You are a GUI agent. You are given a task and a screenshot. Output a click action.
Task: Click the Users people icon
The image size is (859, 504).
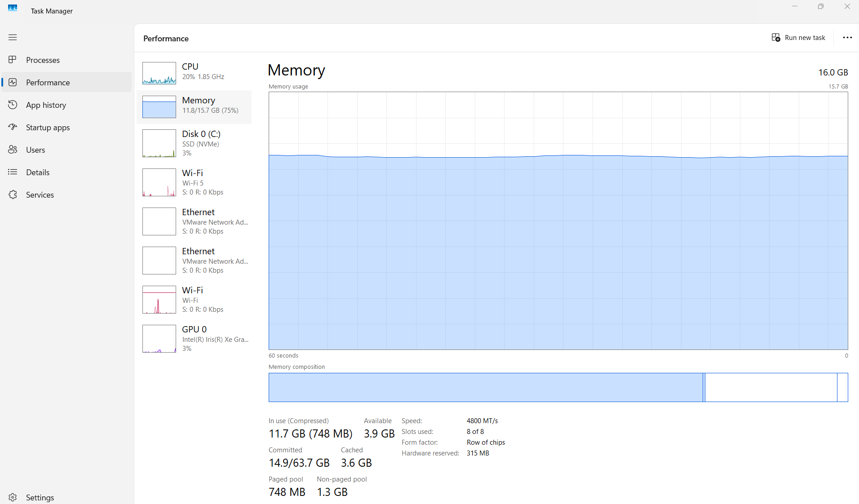point(13,150)
